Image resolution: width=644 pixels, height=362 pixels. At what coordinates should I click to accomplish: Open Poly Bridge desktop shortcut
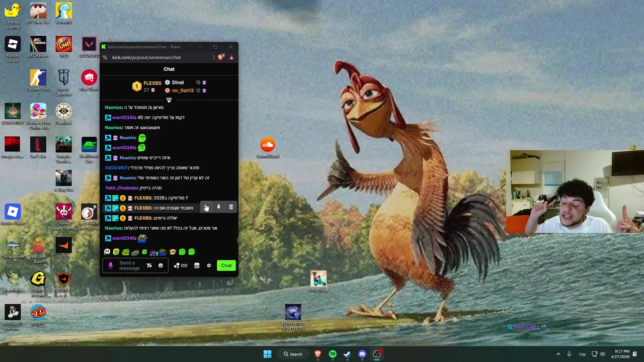[318, 282]
